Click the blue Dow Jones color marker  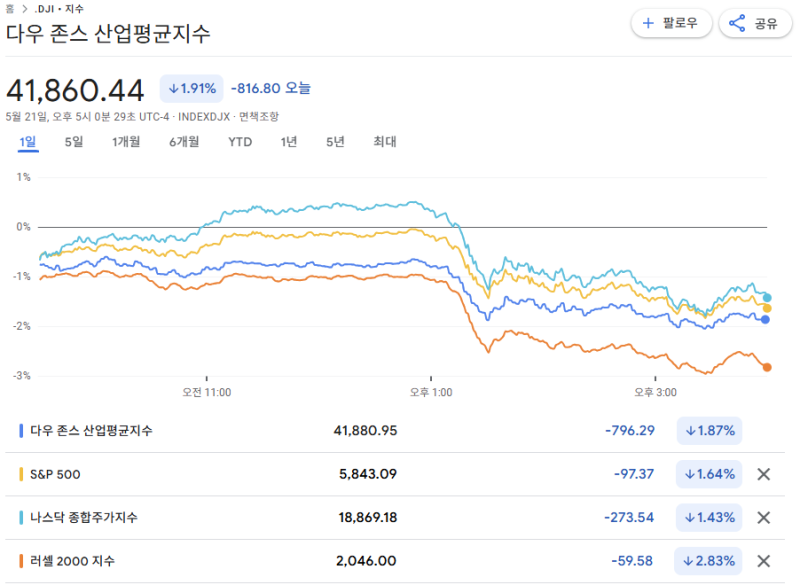tap(21, 430)
